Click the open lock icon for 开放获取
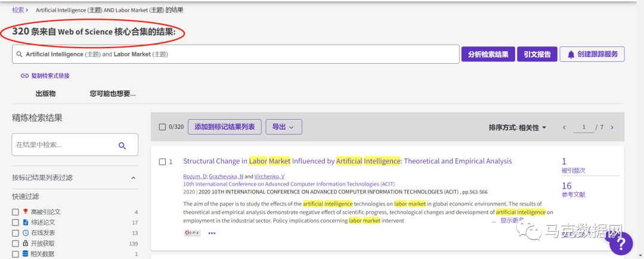 point(26,244)
